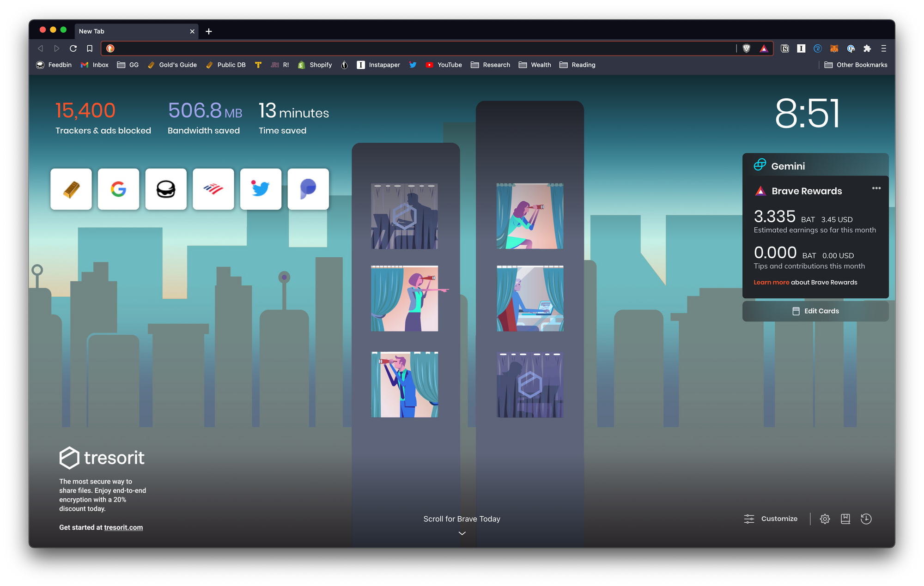Open the Brave Rewards three-dot options menu

876,188
